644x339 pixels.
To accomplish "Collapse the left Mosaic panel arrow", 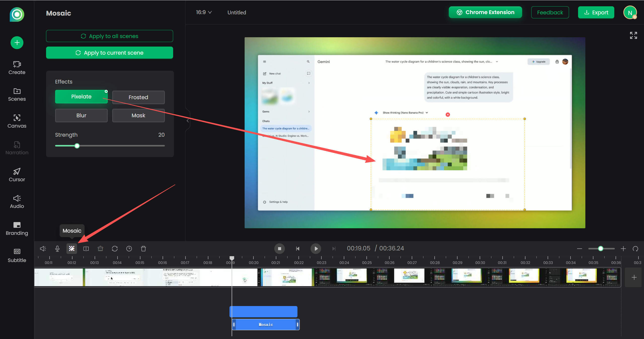I will [188, 121].
